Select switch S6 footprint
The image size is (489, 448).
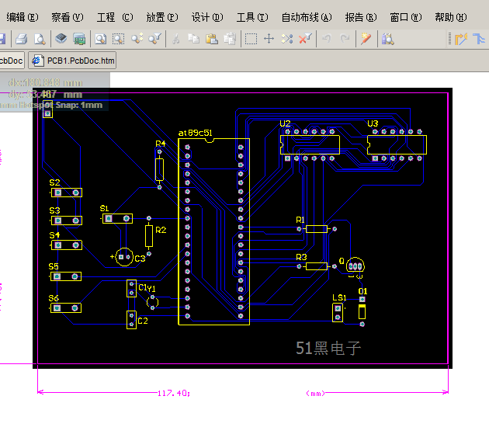coord(66,308)
